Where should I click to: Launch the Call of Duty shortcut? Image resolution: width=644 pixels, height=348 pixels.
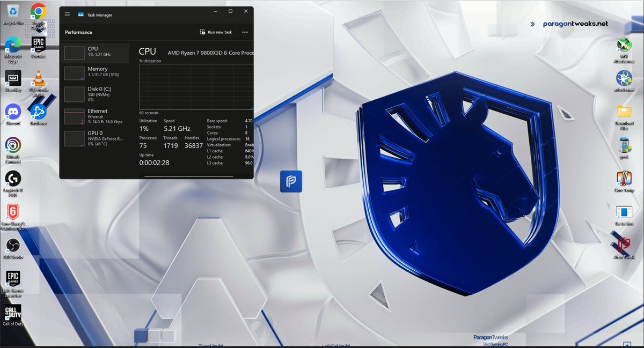(13, 315)
